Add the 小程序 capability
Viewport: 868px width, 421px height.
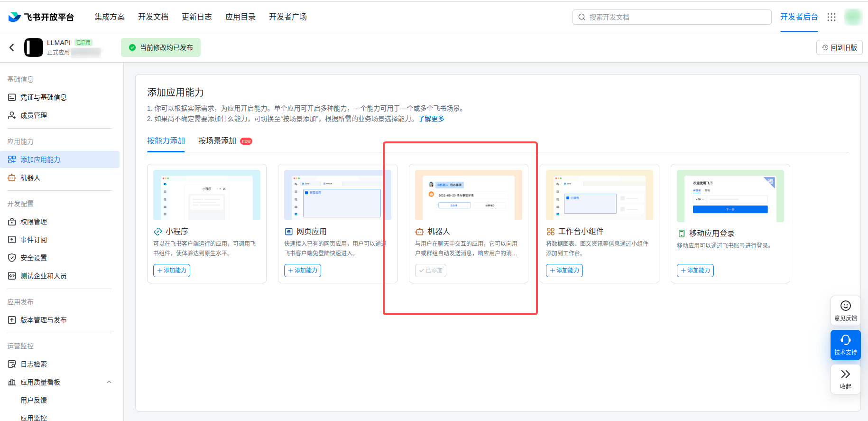(x=172, y=271)
